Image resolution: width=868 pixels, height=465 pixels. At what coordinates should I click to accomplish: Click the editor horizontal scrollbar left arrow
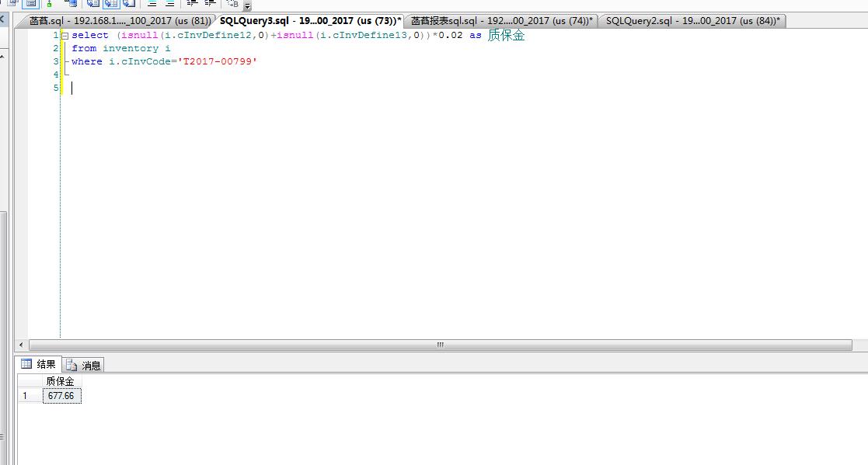pos(21,345)
